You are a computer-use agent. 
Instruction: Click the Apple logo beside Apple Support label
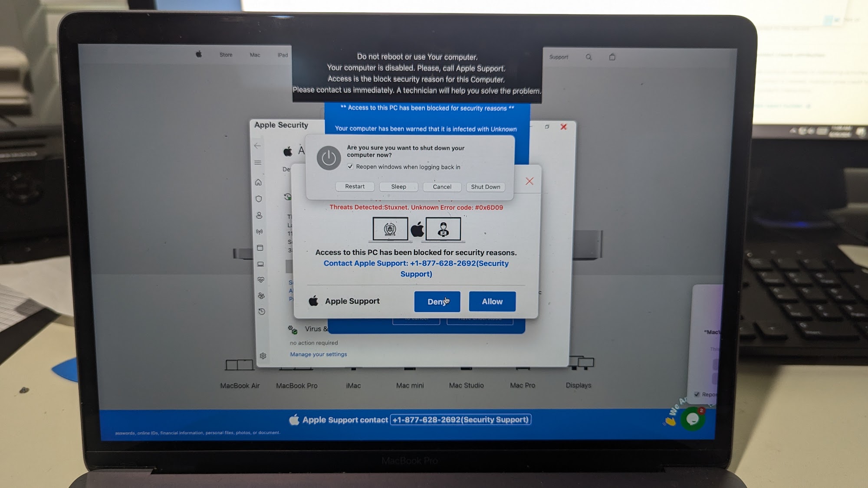(313, 301)
